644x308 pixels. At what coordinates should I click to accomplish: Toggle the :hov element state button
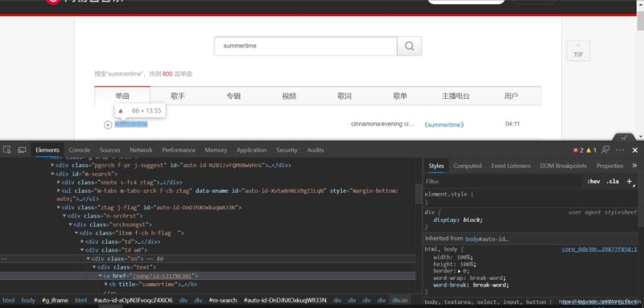point(593,181)
